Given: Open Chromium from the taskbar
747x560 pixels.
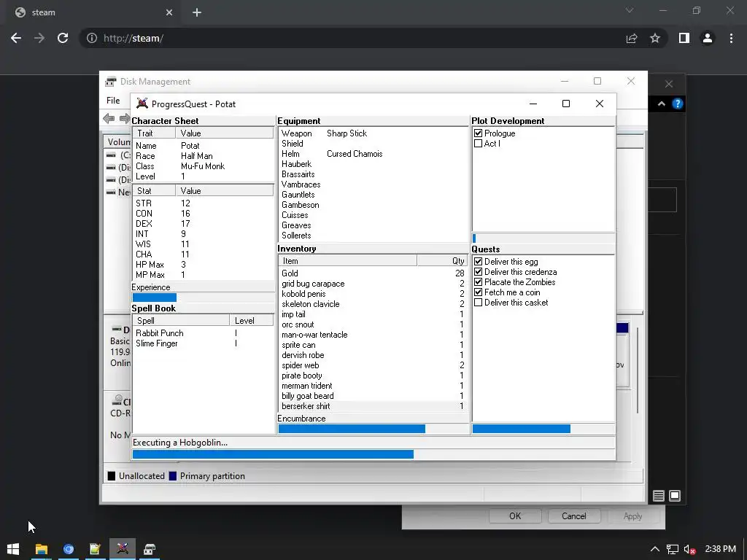Looking at the screenshot, I should tap(69, 549).
